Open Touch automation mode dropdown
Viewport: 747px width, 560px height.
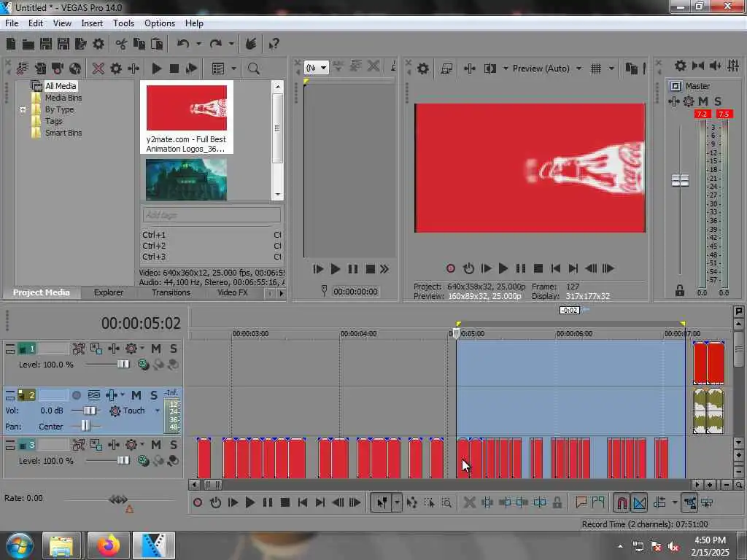pos(158,411)
